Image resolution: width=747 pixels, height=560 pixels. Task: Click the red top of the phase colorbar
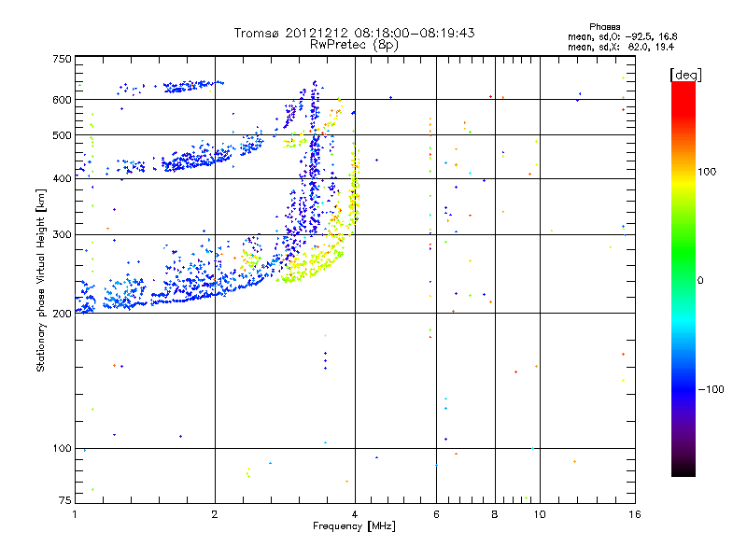pos(684,91)
